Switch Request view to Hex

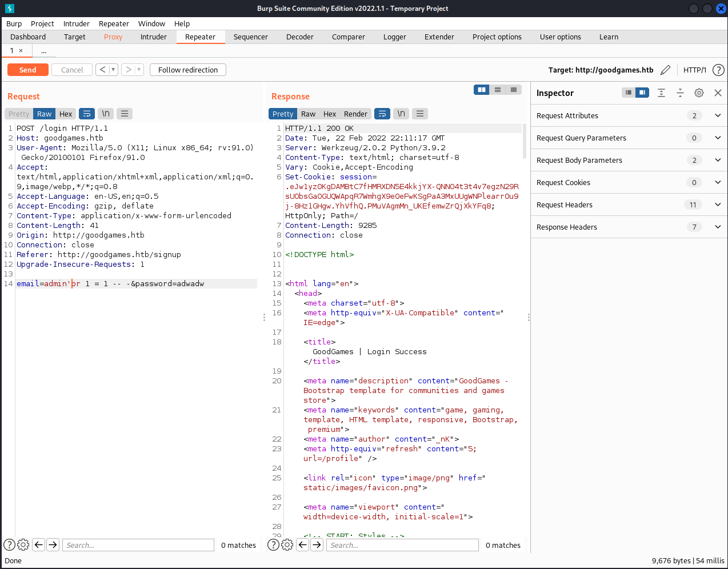tap(66, 114)
